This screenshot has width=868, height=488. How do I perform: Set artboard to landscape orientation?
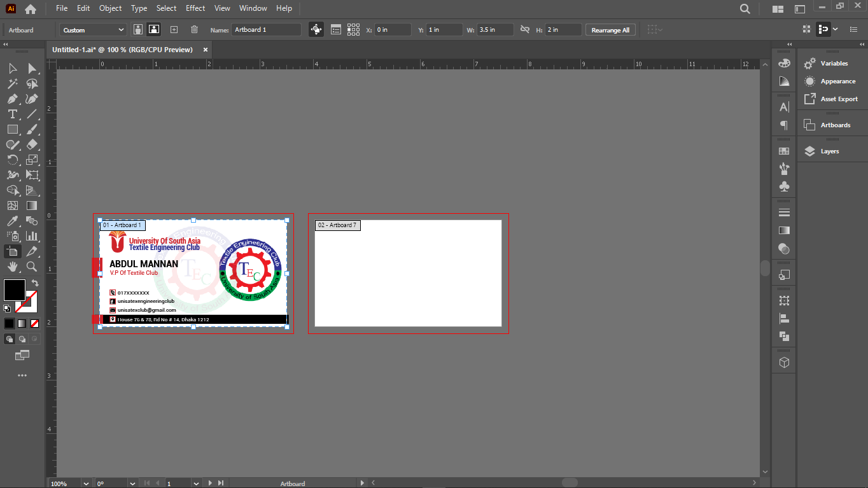tap(153, 30)
